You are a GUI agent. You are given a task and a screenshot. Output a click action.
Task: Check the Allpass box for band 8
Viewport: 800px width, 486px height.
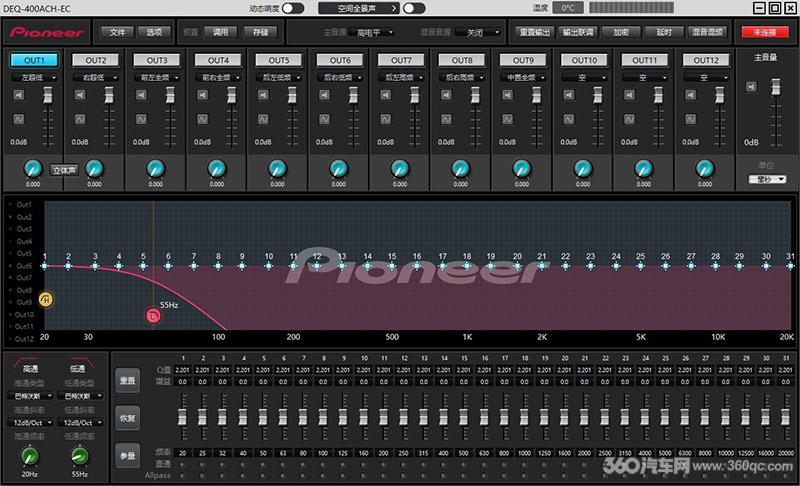323,476
